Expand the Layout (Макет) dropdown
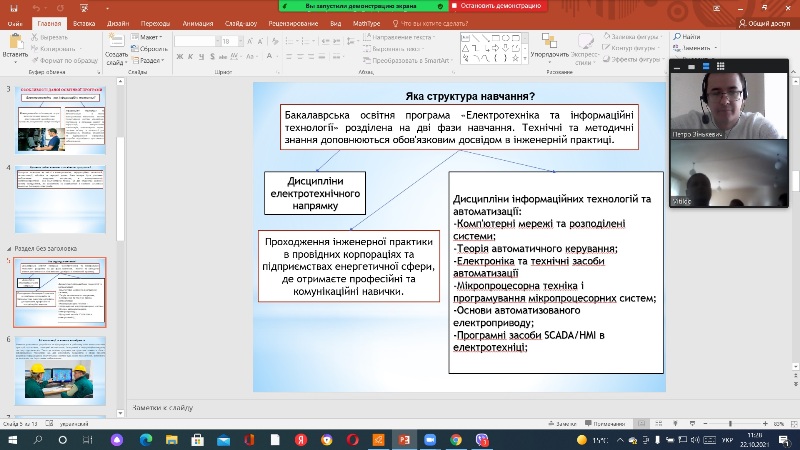 [x=148, y=36]
